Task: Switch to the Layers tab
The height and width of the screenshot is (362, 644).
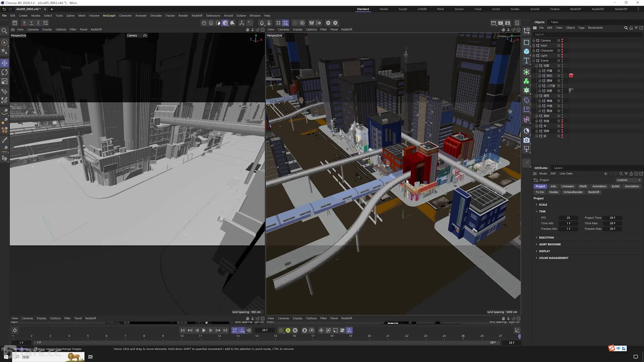Action: (x=558, y=168)
